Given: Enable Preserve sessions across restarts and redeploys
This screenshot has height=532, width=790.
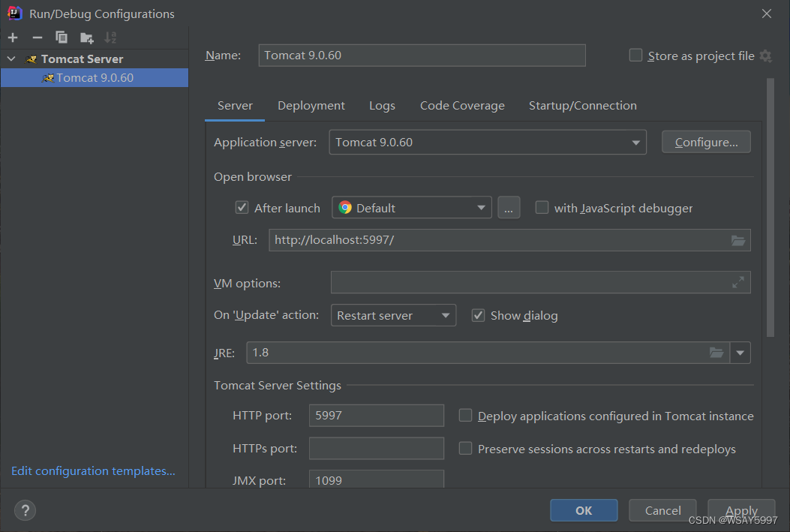Looking at the screenshot, I should point(465,449).
